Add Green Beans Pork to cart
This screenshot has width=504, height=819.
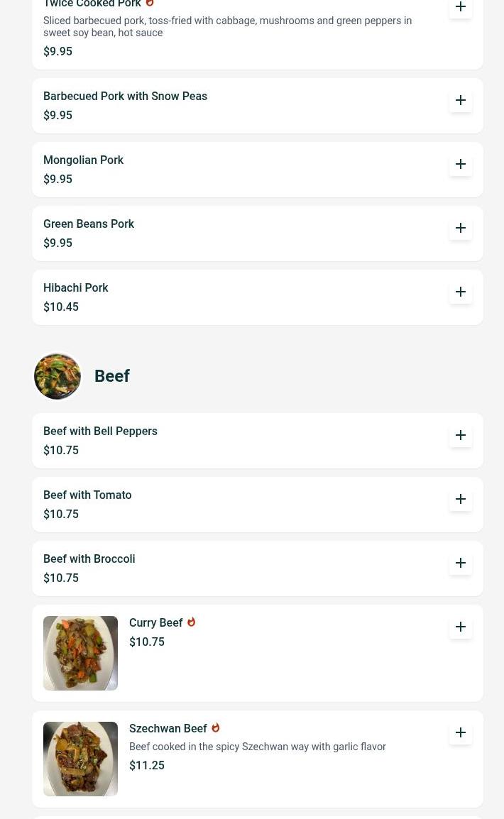[x=460, y=228]
